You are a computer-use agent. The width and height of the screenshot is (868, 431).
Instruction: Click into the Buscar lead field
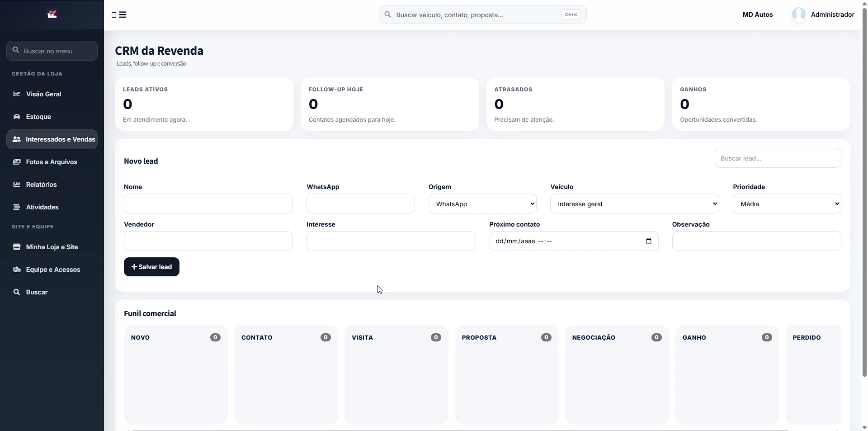point(778,158)
